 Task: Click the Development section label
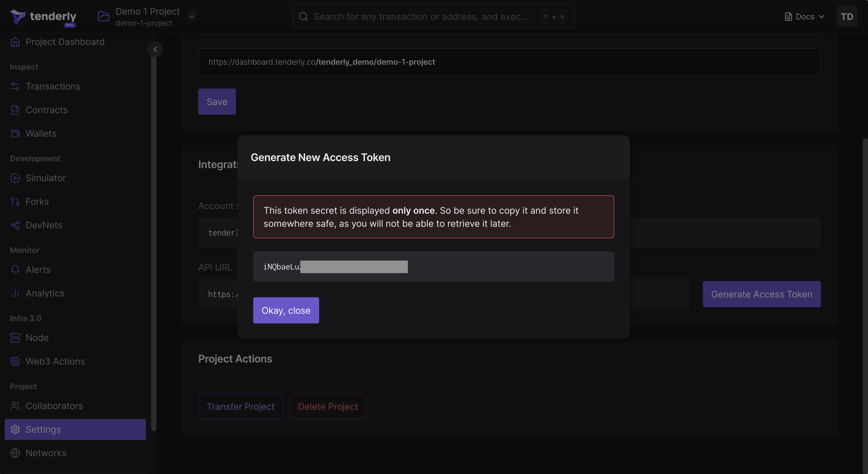point(35,158)
